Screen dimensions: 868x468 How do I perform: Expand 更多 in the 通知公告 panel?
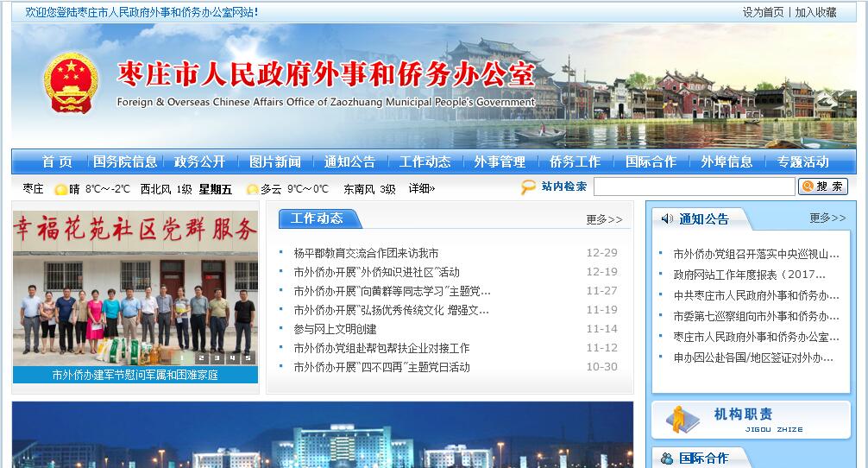827,218
